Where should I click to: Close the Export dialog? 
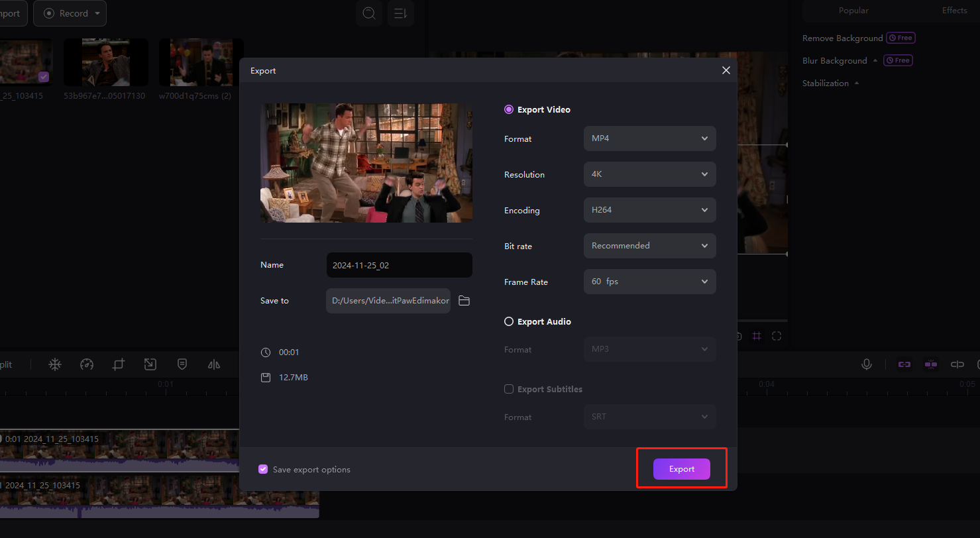click(726, 70)
